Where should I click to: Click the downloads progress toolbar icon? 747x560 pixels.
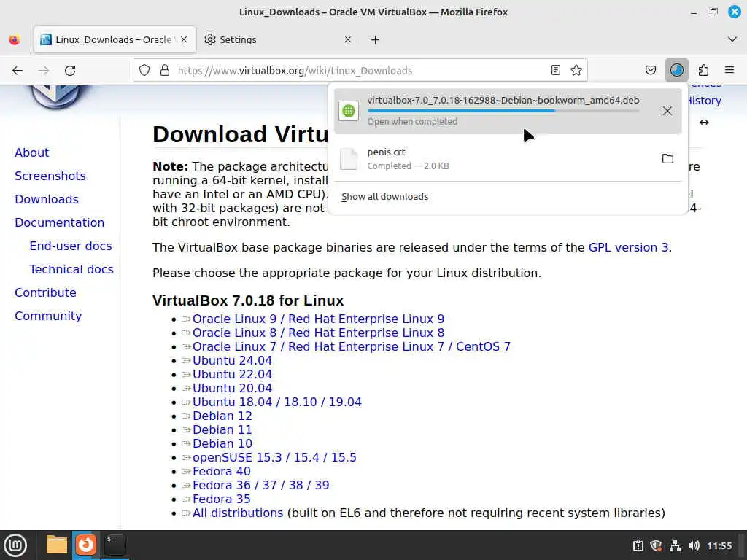[x=676, y=71]
